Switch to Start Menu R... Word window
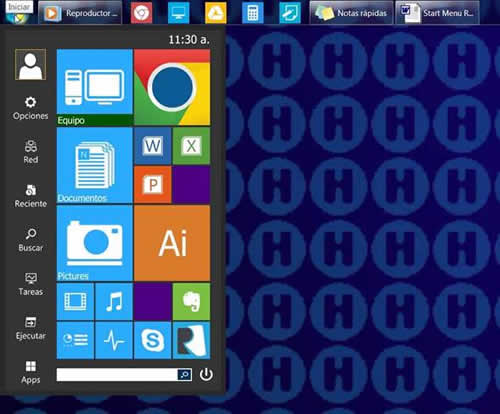Image resolution: width=500 pixels, height=414 pixels. click(x=437, y=13)
